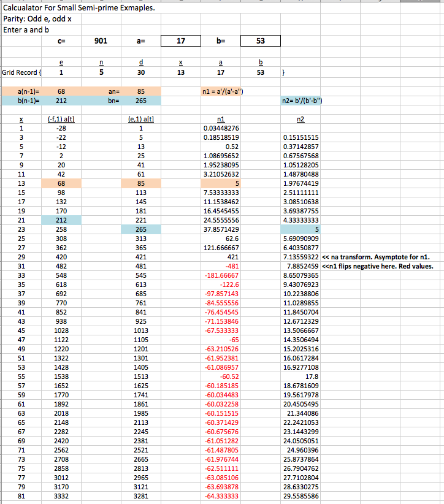Click the 'Parity: Odd e, odd x' cell
The width and height of the screenshot is (444, 504).
[37, 19]
